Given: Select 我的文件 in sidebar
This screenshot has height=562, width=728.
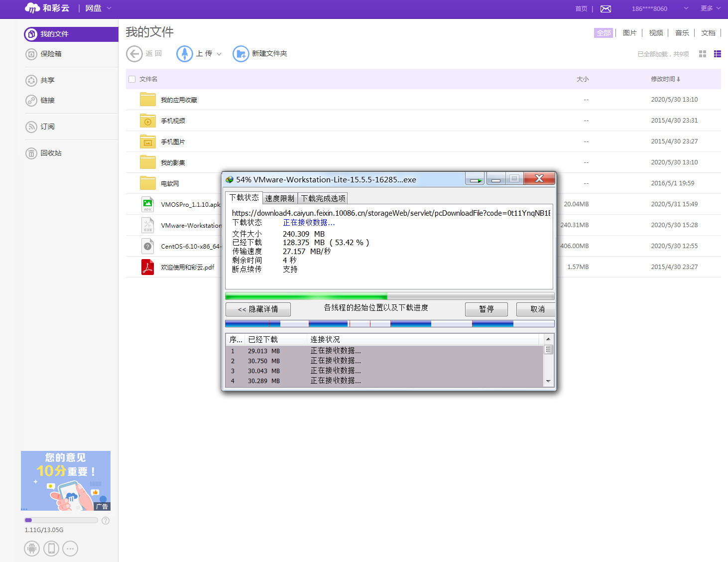Looking at the screenshot, I should point(71,34).
